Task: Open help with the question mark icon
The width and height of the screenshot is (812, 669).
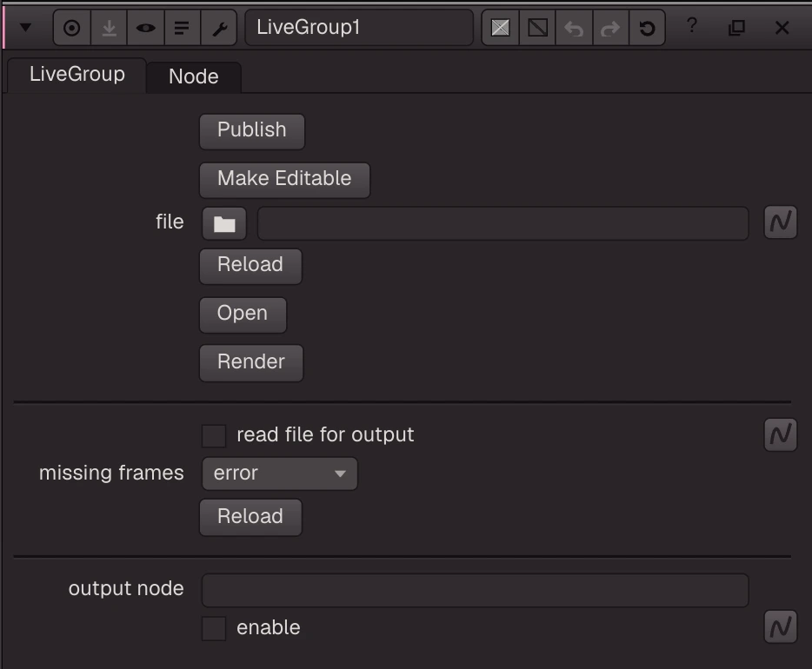Action: (692, 25)
